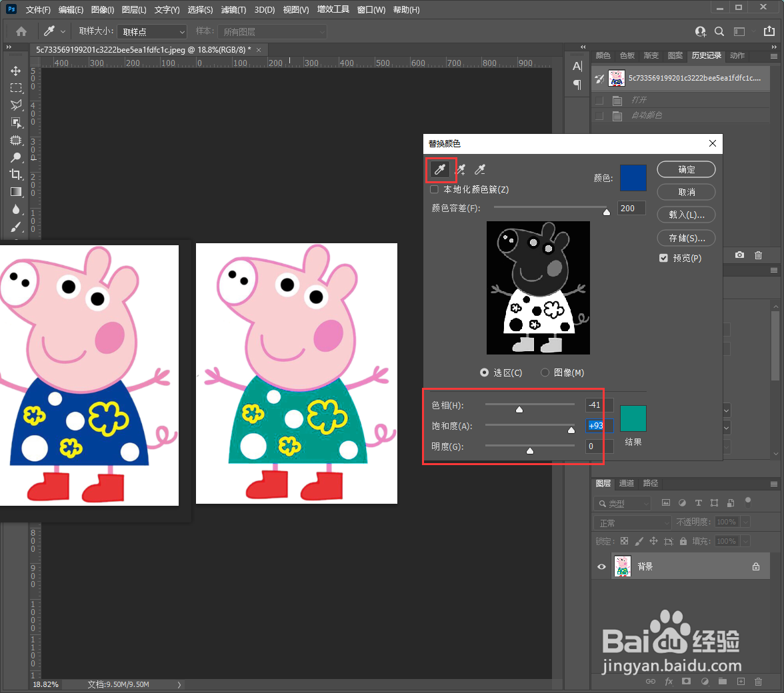This screenshot has width=784, height=693.
Task: Open the Layers panel flyout menu
Action: (x=774, y=484)
